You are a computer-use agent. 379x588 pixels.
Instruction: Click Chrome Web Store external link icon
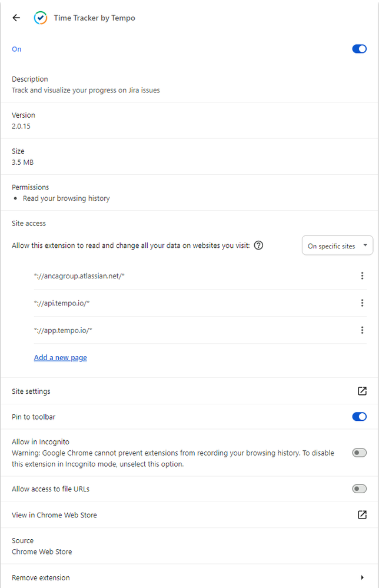click(362, 515)
